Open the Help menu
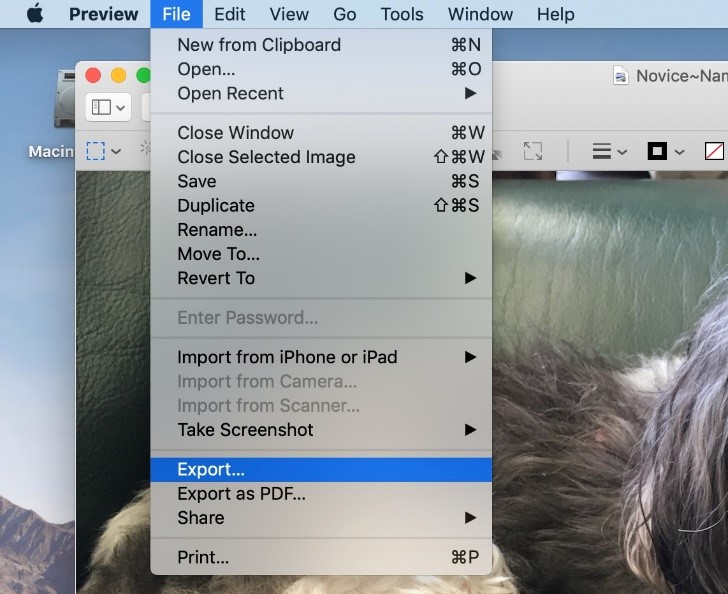Image resolution: width=728 pixels, height=594 pixels. click(555, 14)
